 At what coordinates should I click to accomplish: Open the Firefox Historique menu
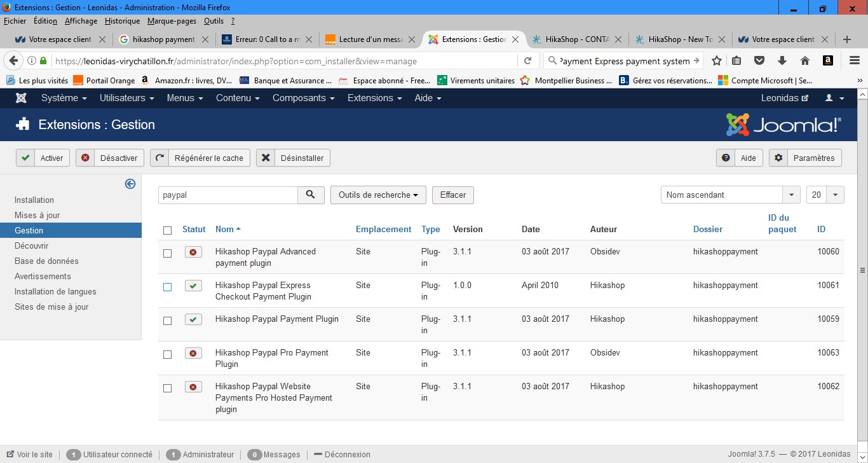pos(122,21)
